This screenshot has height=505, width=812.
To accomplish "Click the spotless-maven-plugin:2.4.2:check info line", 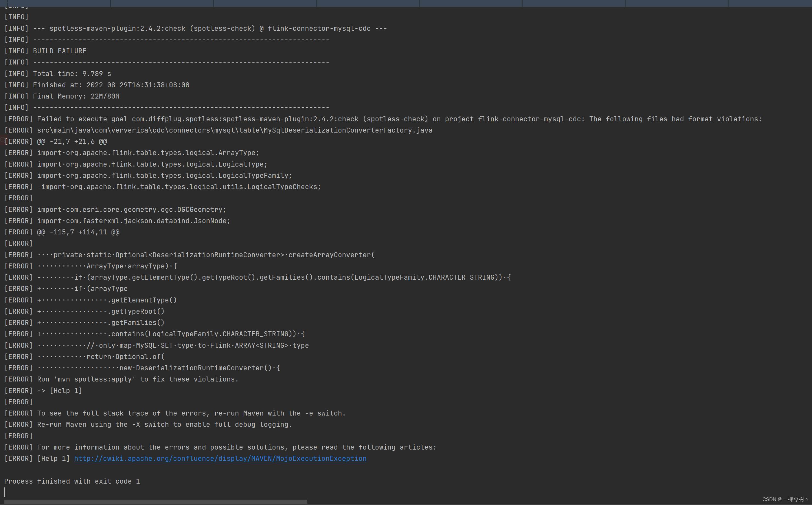I will (x=196, y=28).
